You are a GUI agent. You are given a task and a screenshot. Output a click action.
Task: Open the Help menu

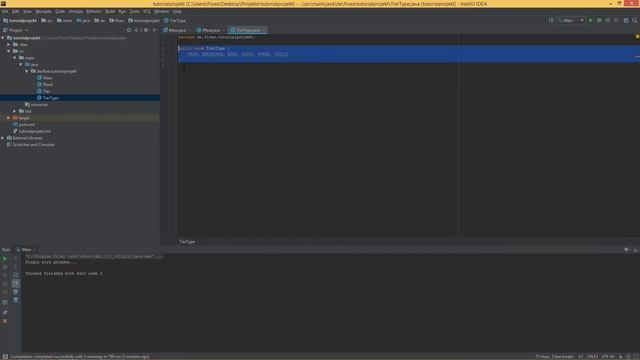[177, 11]
